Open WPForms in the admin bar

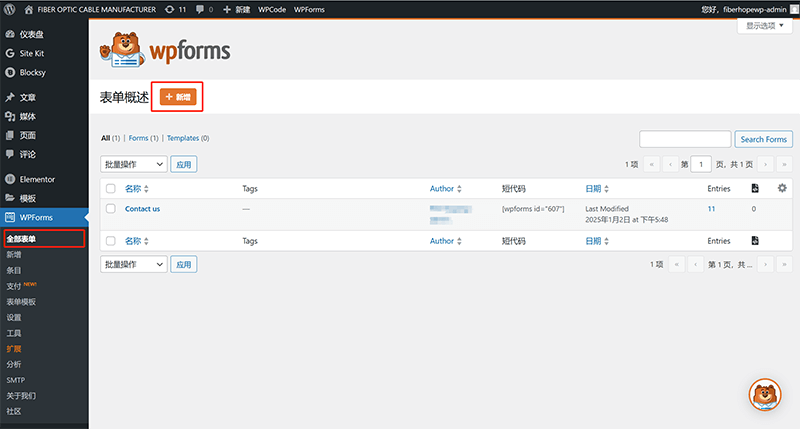tap(309, 9)
